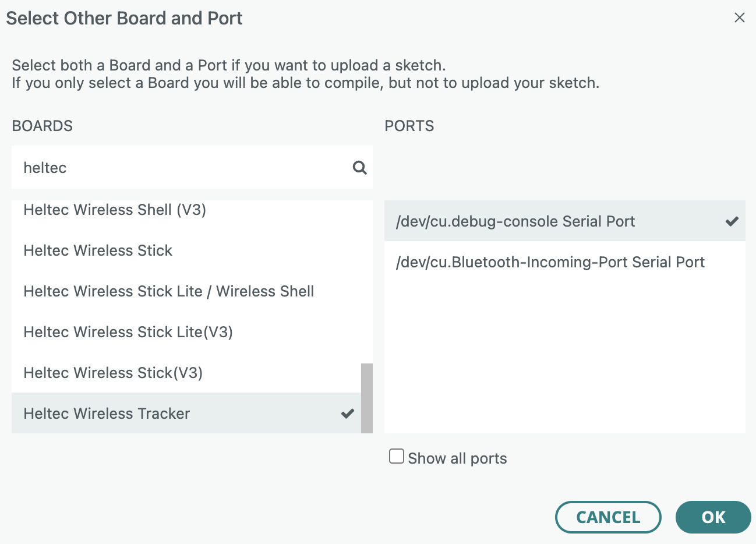Click the heltec board search field
This screenshot has height=544, width=756.
click(x=181, y=168)
